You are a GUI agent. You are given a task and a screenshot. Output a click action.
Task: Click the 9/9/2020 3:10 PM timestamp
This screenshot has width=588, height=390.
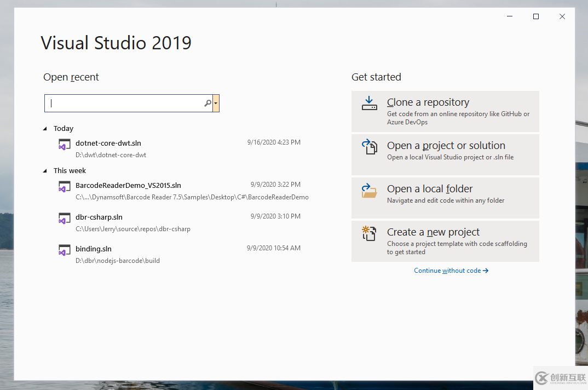click(275, 216)
